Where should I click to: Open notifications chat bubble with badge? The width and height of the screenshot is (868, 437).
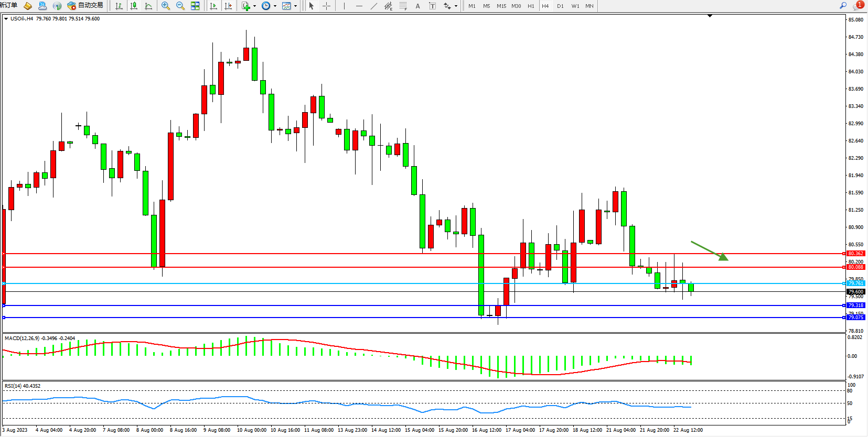[858, 6]
